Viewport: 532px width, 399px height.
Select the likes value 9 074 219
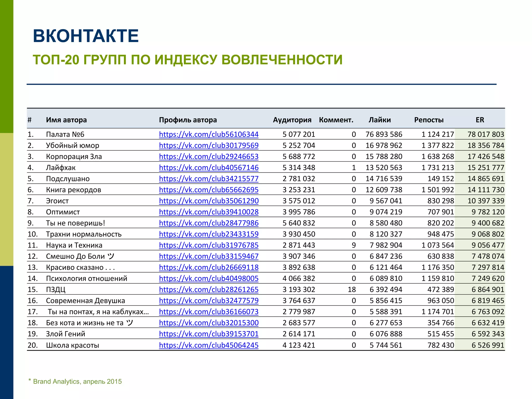pos(386,212)
